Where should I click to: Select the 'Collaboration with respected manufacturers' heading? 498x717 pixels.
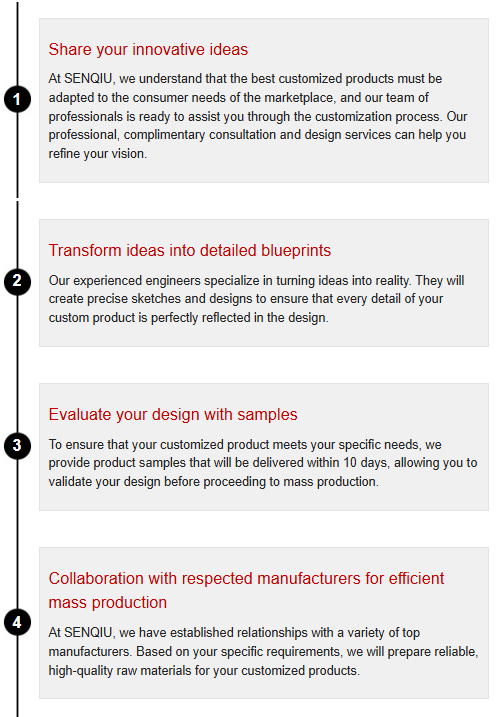click(x=246, y=590)
